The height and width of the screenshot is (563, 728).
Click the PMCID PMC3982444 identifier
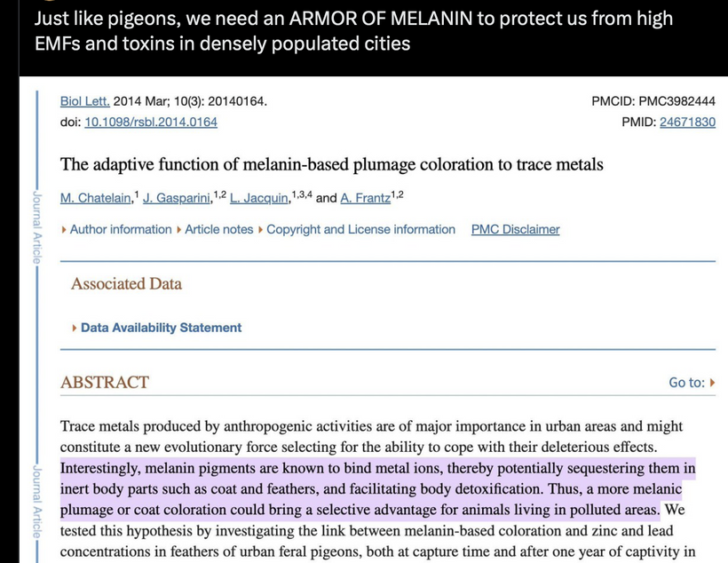(653, 101)
